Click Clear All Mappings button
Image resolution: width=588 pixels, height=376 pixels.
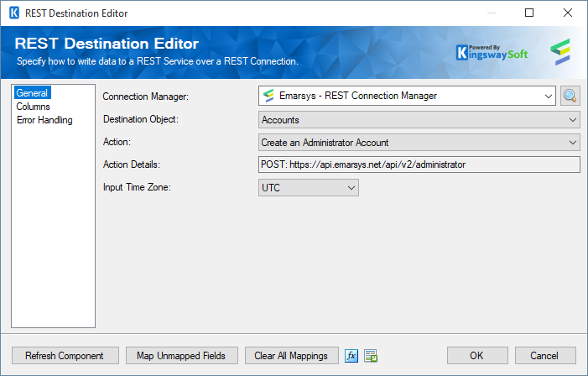point(292,356)
